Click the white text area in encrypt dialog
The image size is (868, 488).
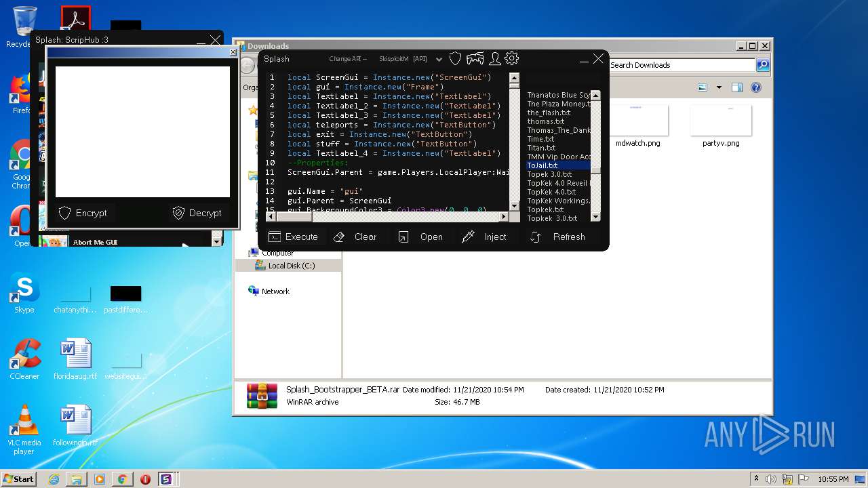tap(142, 131)
